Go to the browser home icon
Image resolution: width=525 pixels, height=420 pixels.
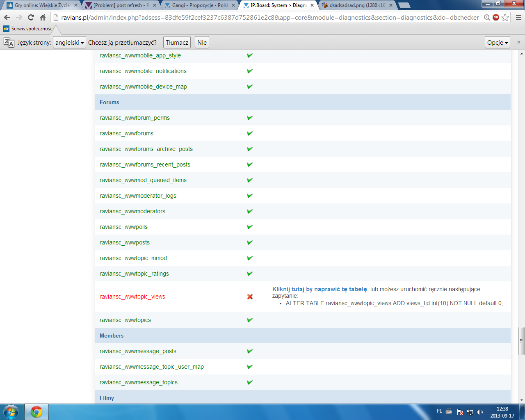click(x=43, y=18)
